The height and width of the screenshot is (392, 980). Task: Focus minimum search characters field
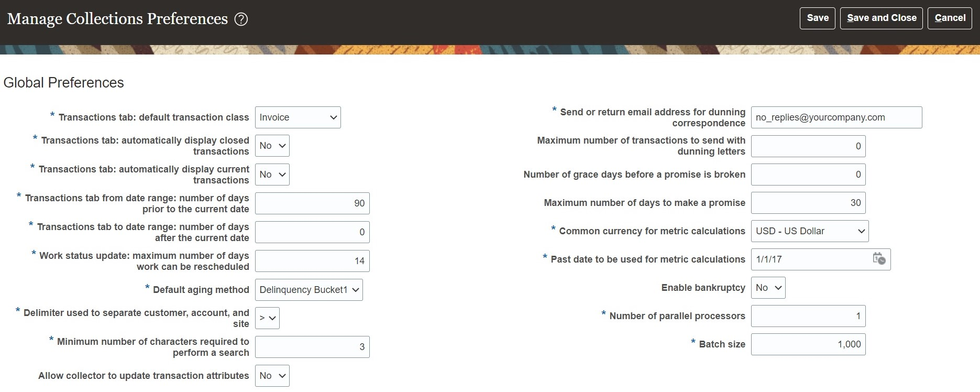pos(312,347)
